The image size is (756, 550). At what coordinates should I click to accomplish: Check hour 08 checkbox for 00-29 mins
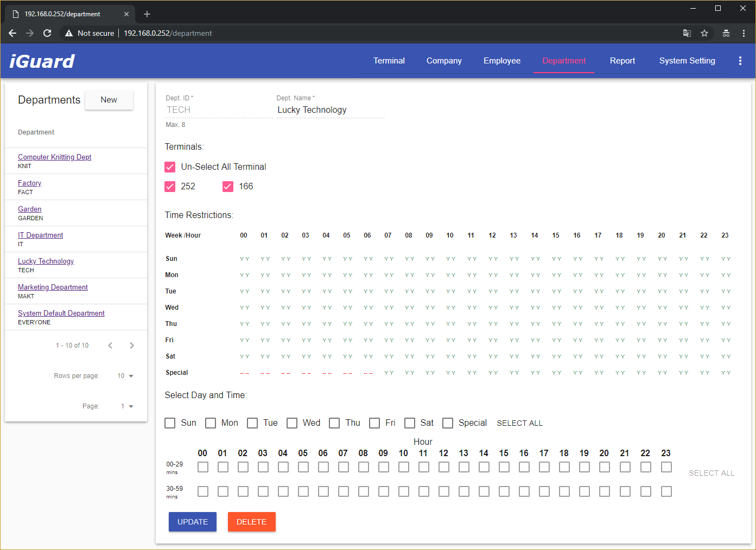coord(364,467)
